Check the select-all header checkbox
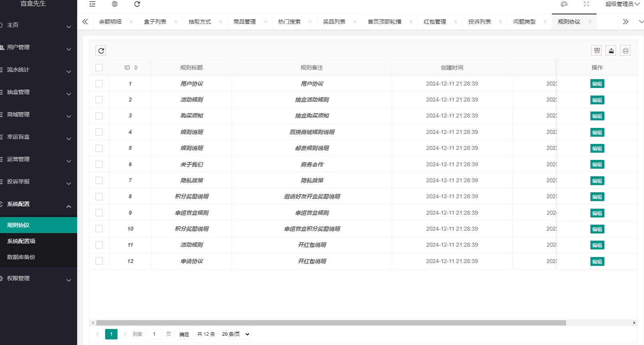Screen dimensions: 644x345 click(99, 68)
